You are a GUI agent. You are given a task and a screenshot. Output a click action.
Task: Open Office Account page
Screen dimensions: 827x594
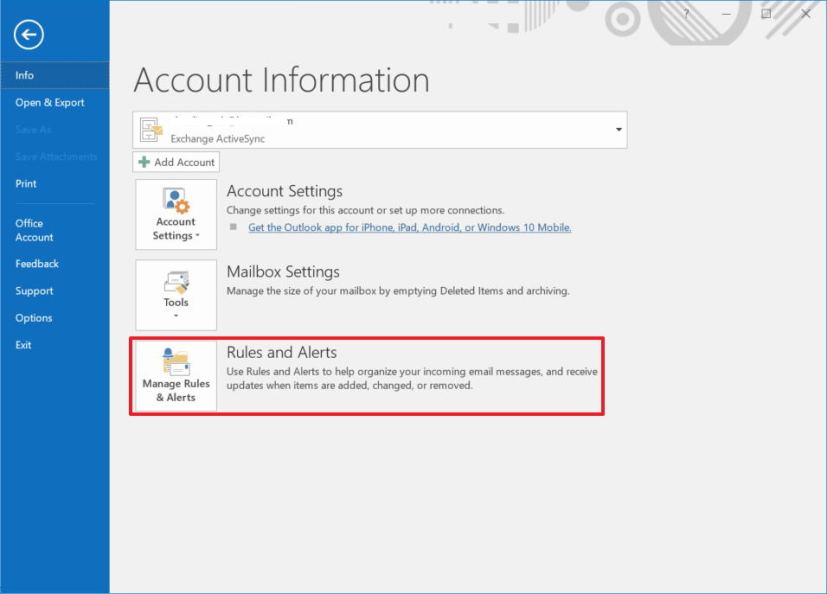click(34, 230)
